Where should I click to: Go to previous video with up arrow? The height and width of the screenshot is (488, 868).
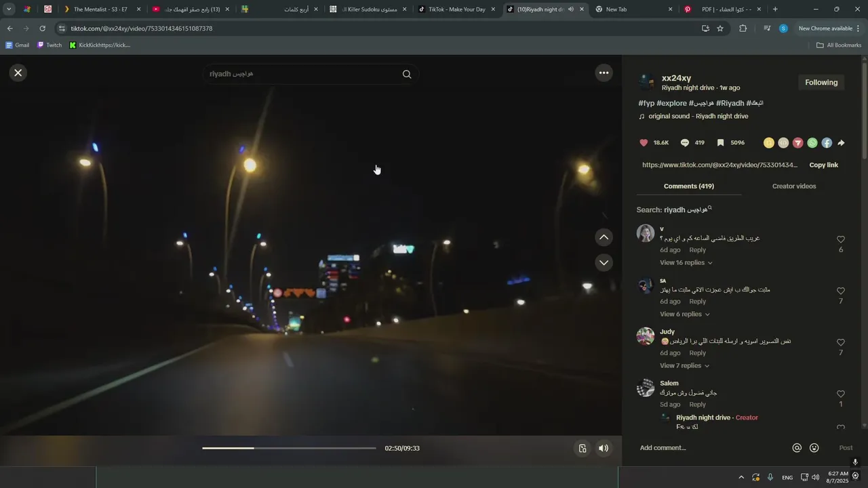[x=604, y=237]
